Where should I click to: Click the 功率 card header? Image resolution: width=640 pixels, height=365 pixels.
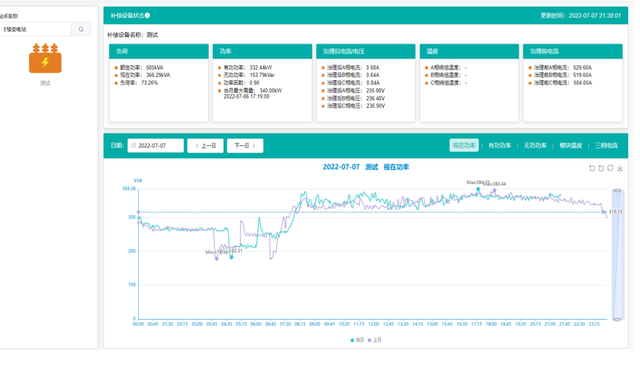262,51
